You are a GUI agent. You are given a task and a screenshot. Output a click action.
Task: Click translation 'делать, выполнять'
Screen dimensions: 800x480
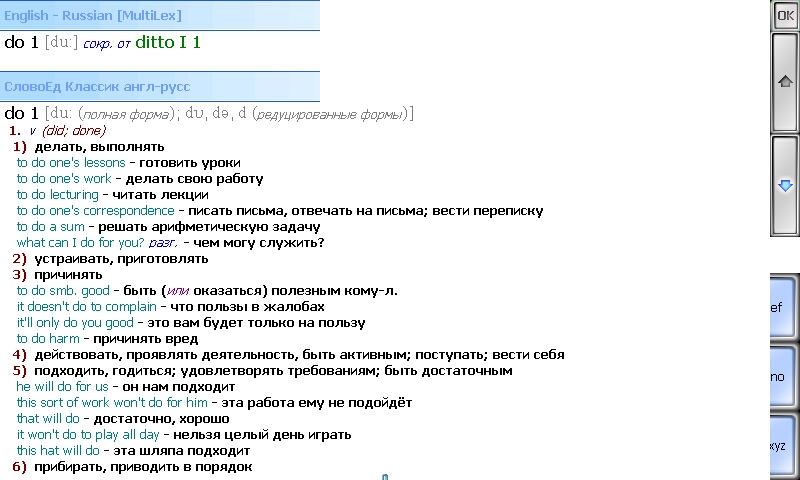pos(99,147)
